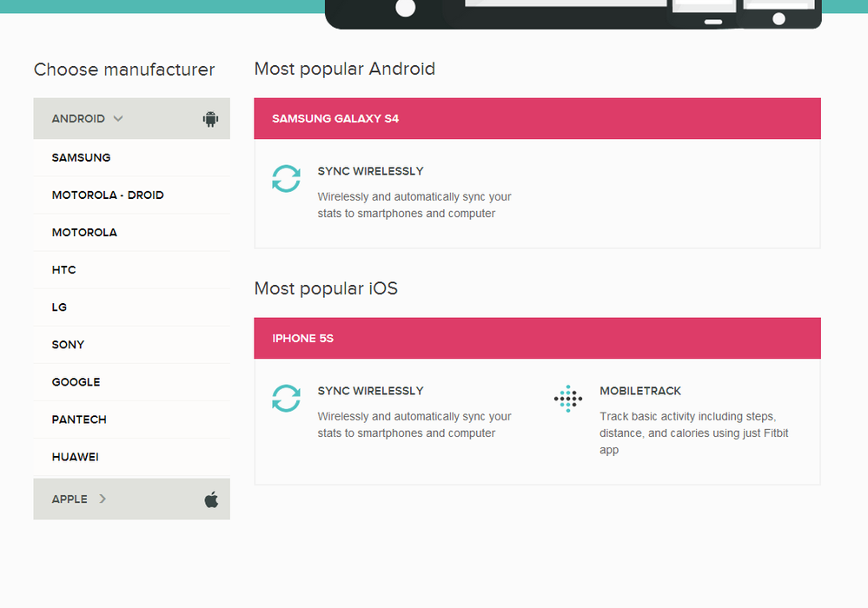Click the Android section label
This screenshot has height=608, width=868.
78,119
